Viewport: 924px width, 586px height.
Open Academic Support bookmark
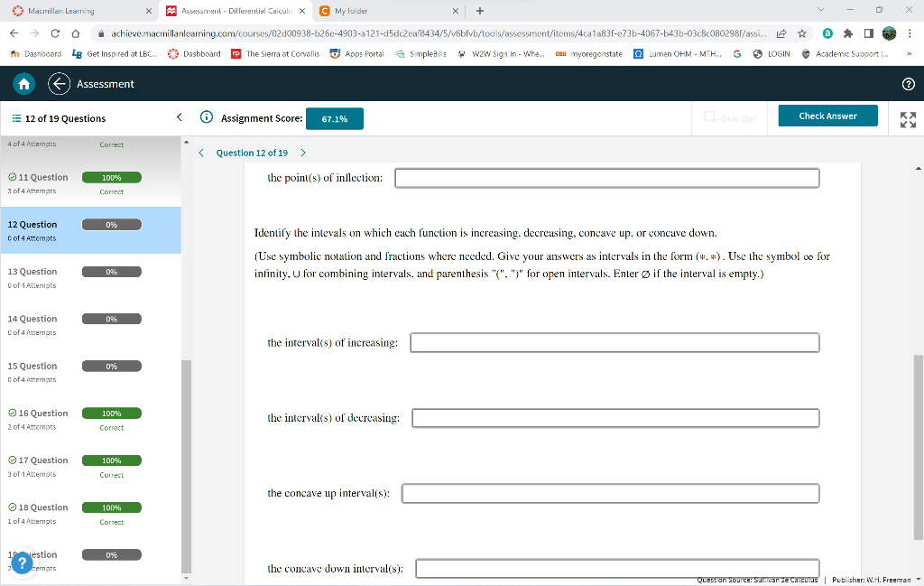click(845, 53)
